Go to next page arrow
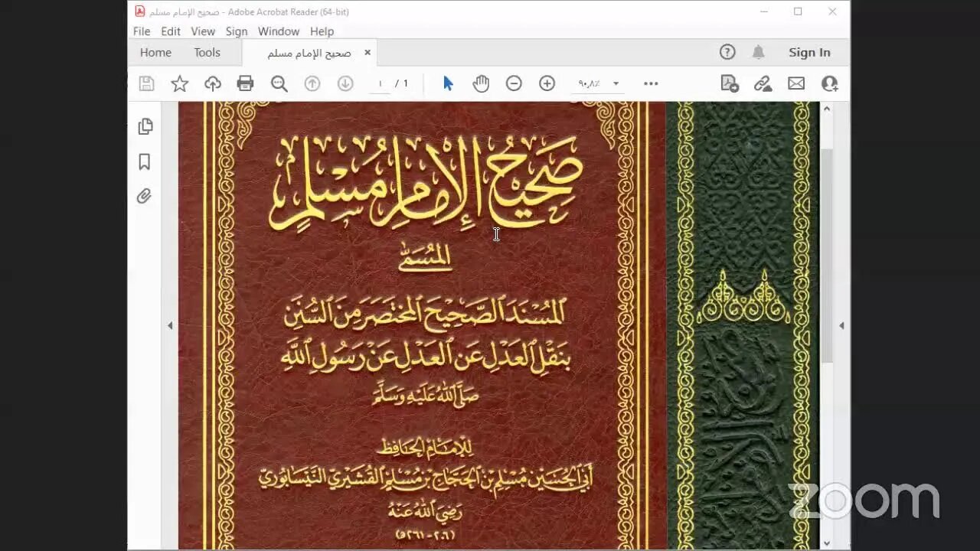The height and width of the screenshot is (551, 980). click(345, 83)
